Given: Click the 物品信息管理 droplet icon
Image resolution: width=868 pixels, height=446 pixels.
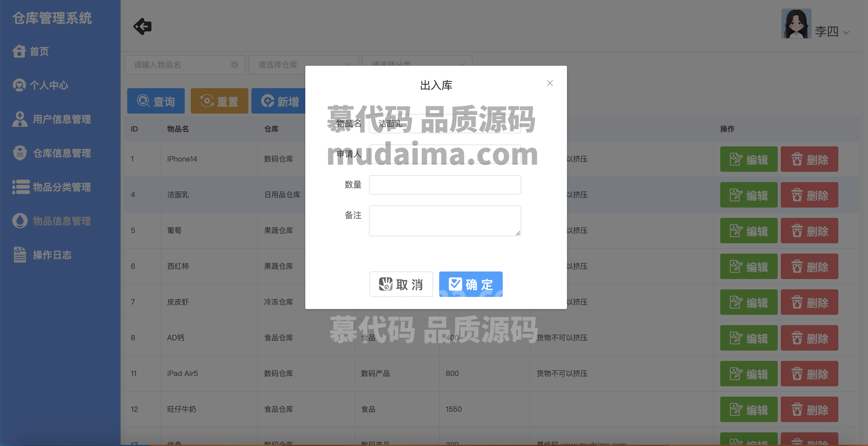Looking at the screenshot, I should coord(20,221).
